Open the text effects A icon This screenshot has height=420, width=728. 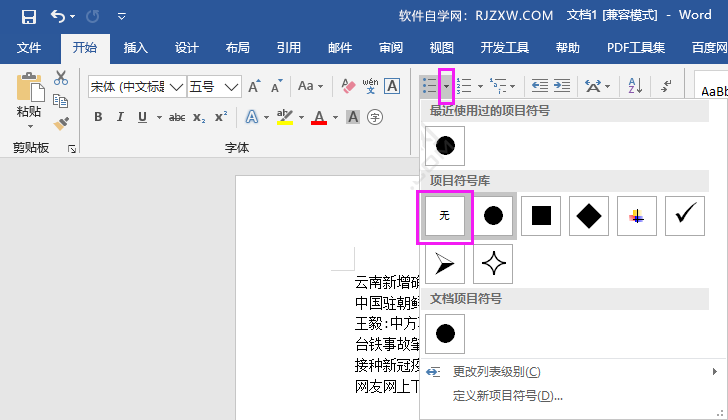tap(252, 117)
